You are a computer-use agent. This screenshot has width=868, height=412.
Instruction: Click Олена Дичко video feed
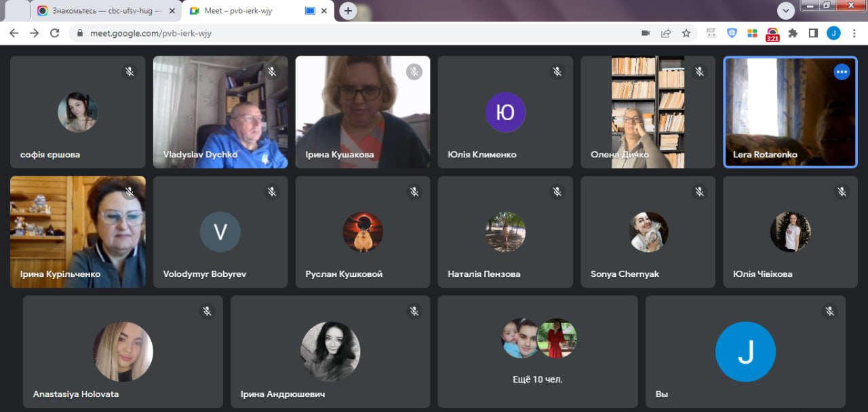tap(648, 112)
